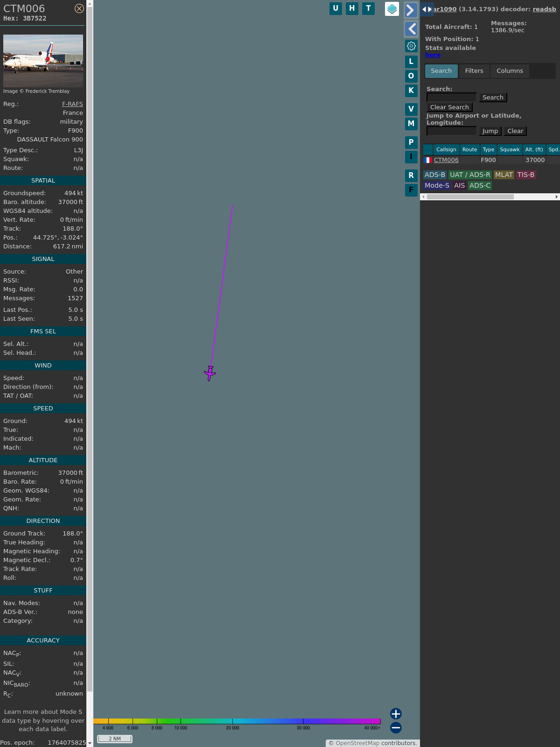
Task: Expand sidebar with right chevron arrow
Action: [411, 10]
